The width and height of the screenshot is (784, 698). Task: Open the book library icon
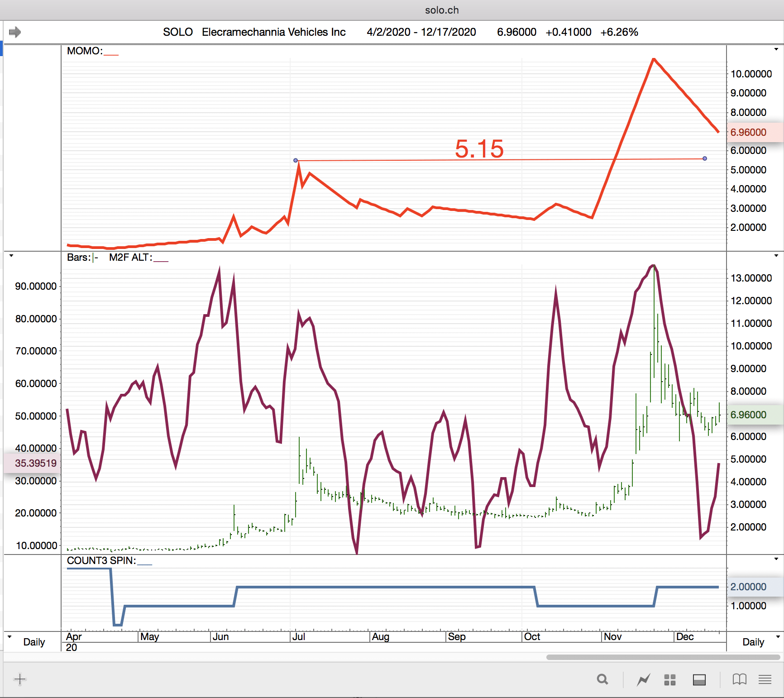[739, 679]
